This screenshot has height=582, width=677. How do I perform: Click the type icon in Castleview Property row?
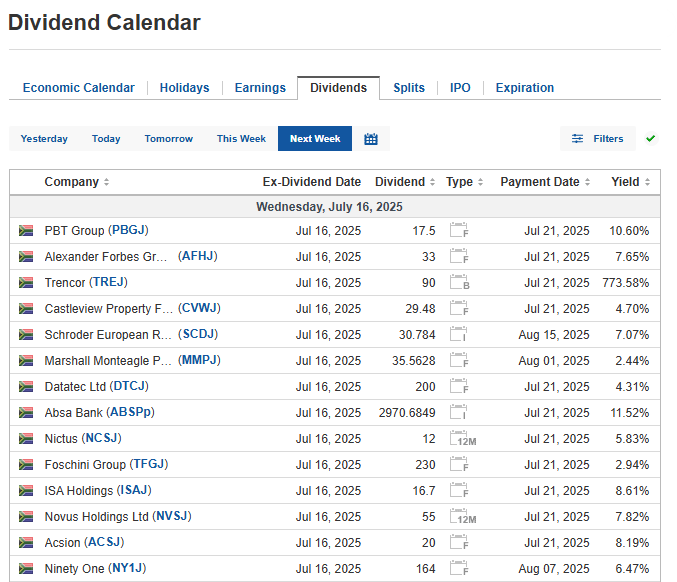459,308
